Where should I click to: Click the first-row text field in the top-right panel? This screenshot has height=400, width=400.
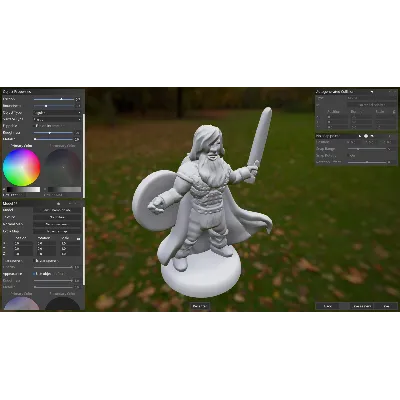[x=371, y=98]
